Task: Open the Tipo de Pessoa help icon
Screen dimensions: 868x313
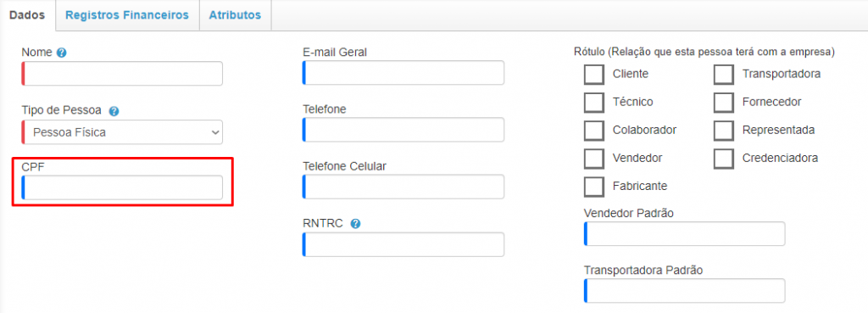Action: [114, 111]
